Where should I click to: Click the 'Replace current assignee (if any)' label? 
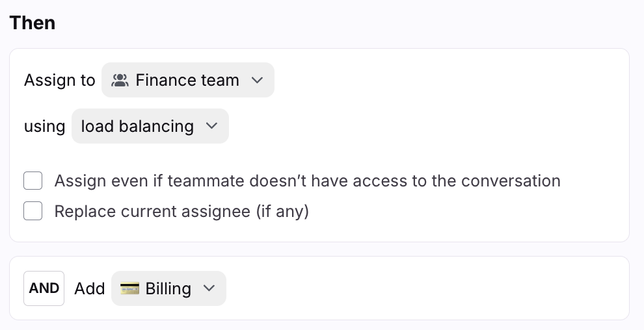[x=181, y=211]
